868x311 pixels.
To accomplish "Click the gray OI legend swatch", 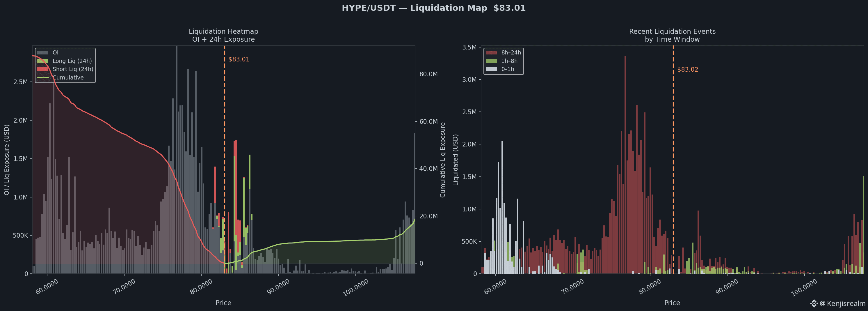I will [43, 53].
